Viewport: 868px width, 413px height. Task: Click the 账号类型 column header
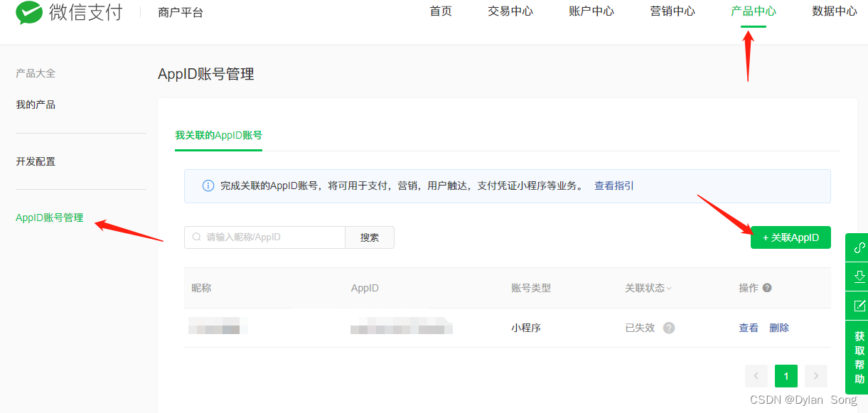531,288
